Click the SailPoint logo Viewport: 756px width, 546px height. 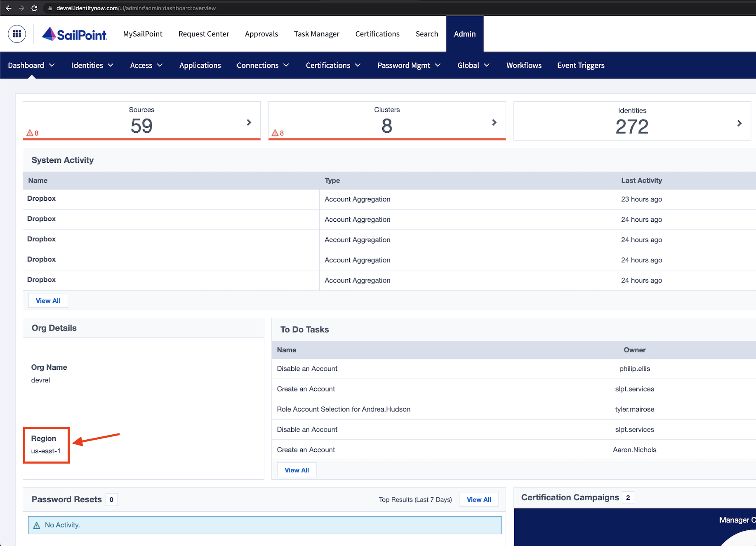[75, 34]
